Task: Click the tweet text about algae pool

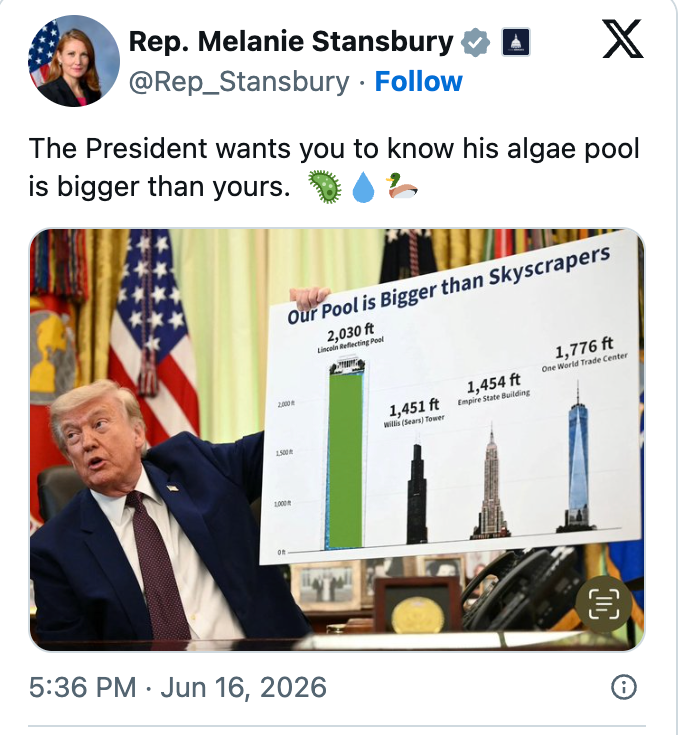Action: point(334,168)
